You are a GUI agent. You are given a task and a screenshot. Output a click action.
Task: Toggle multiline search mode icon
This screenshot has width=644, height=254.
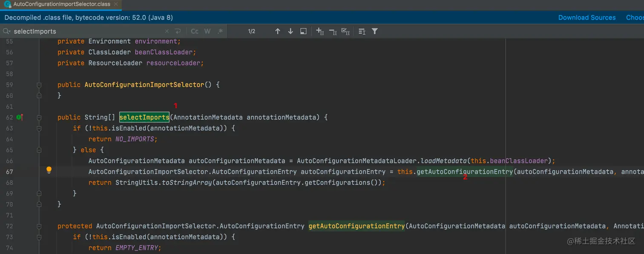point(362,31)
